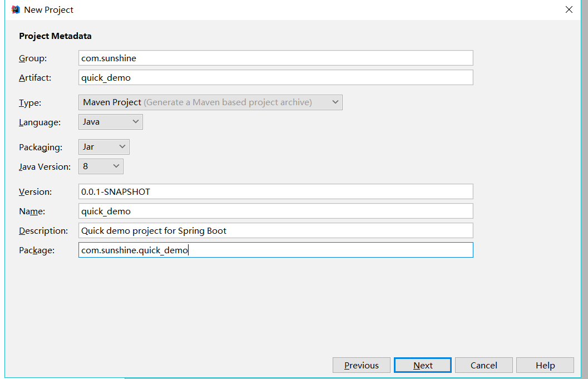Click the Group input field
The width and height of the screenshot is (588, 379).
275,58
